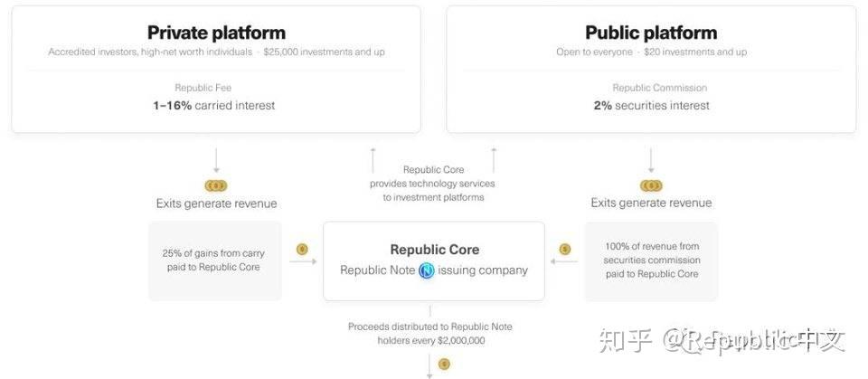Click the right up arrow beside technology services text
The image size is (868, 379).
coord(494,159)
